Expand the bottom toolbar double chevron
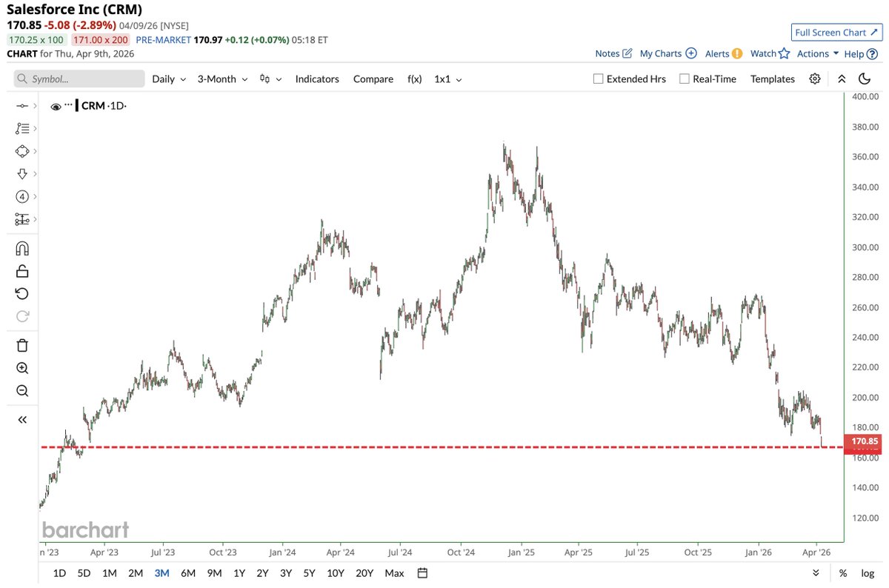 coord(816,572)
